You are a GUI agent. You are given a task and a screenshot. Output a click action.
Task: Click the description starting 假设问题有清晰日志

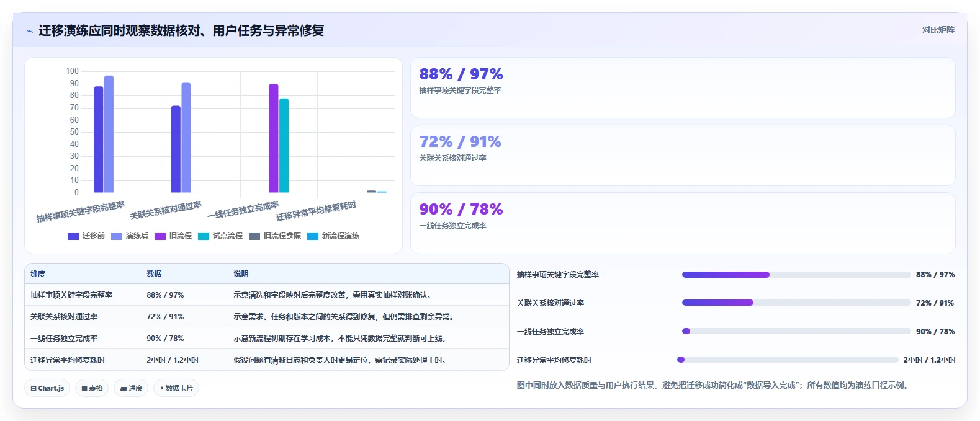pos(341,360)
